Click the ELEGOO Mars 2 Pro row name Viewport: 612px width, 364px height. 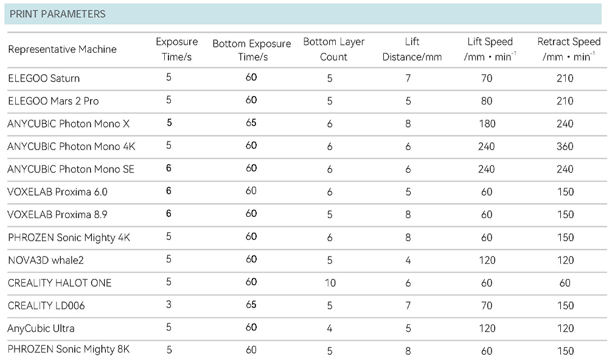[54, 101]
